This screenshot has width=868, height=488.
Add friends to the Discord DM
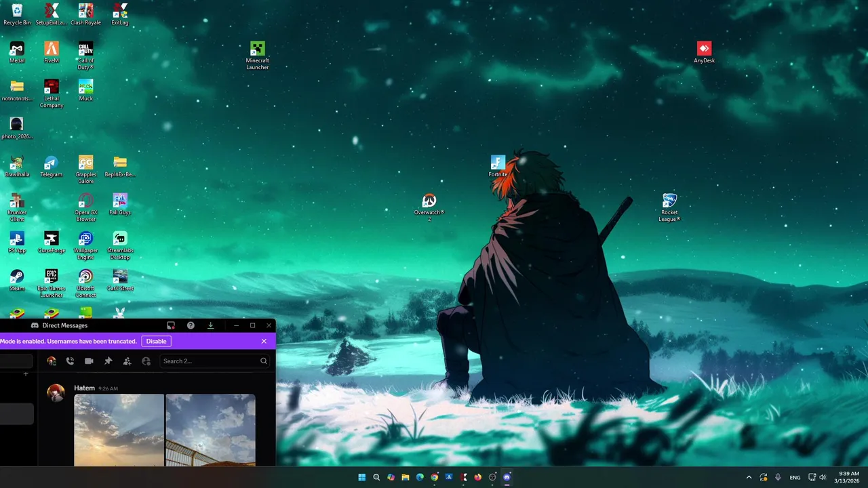(127, 361)
